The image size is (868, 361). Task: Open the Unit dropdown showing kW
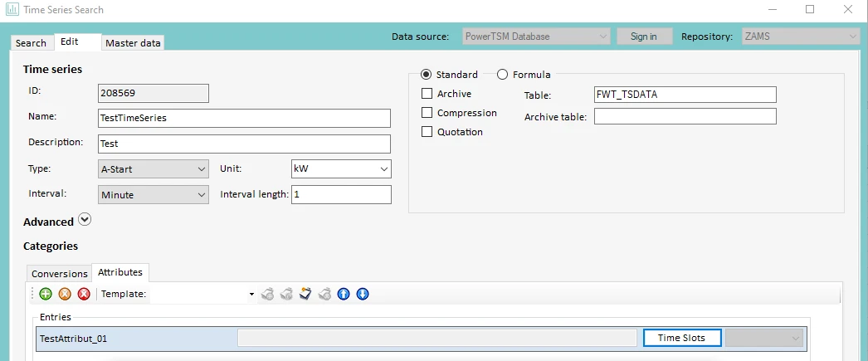[x=341, y=169]
